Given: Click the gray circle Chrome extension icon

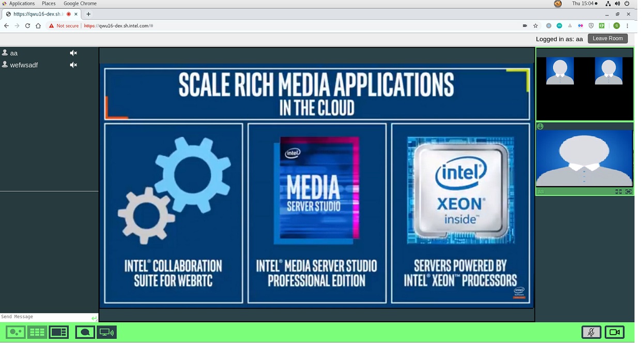Looking at the screenshot, I should (x=549, y=25).
